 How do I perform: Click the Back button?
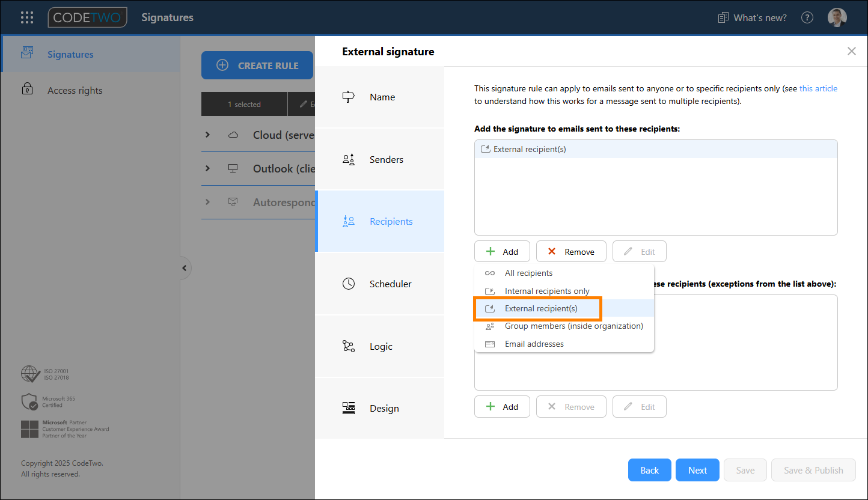pyautogui.click(x=649, y=470)
